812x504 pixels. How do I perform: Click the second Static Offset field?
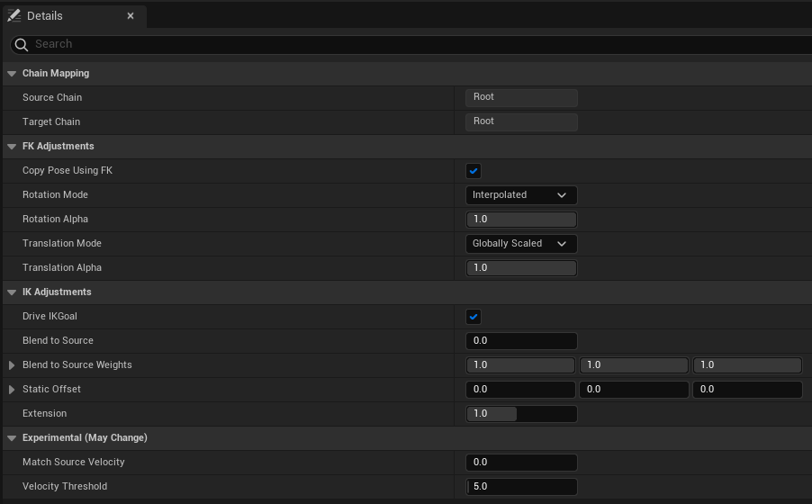point(634,390)
